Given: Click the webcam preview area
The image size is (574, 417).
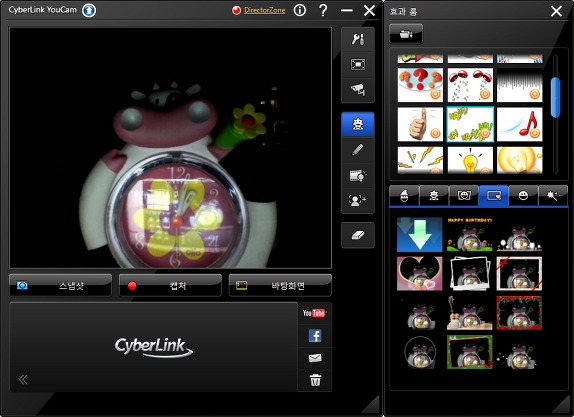Looking at the screenshot, I should click(171, 148).
